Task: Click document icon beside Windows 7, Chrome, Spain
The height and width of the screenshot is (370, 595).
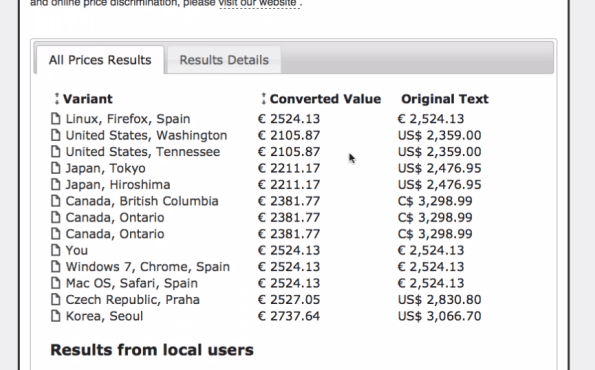Action: [x=55, y=266]
